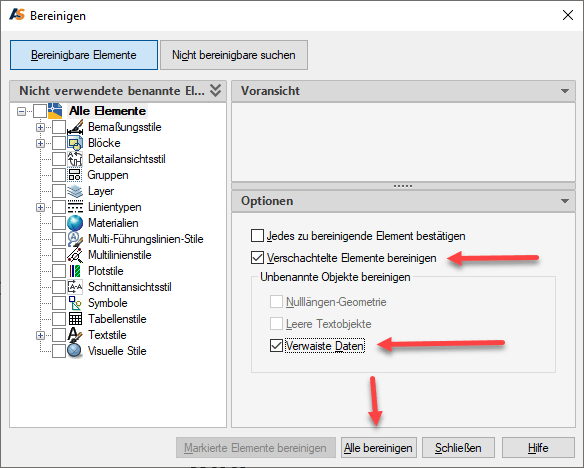Click the disabled Nulllängen-Geometrie checkbox
This screenshot has height=468, width=584.
(x=276, y=302)
